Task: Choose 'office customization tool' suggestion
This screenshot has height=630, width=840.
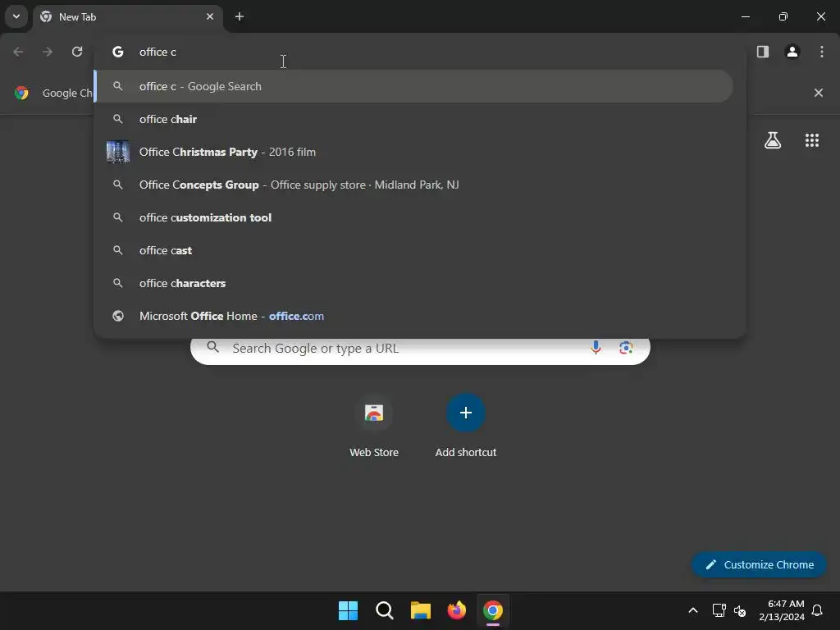Action: pos(413,217)
